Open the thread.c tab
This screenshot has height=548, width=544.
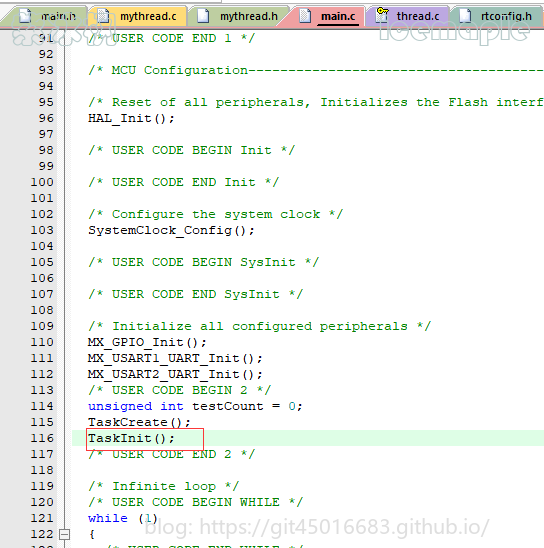(408, 16)
